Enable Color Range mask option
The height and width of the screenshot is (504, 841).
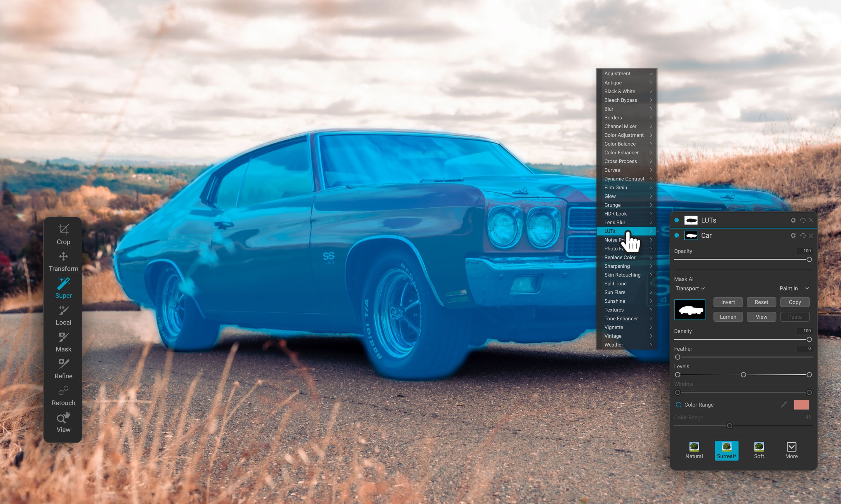coord(677,405)
